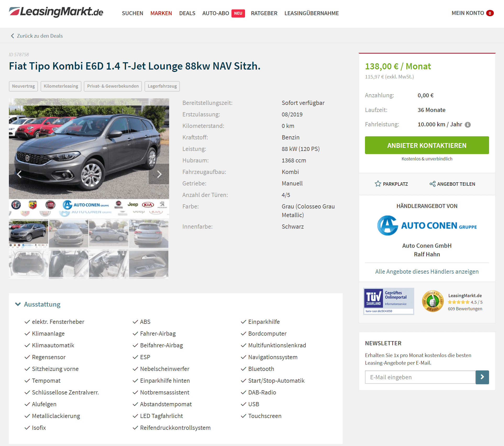
Task: Show all offers from this dealer
Action: (x=427, y=272)
